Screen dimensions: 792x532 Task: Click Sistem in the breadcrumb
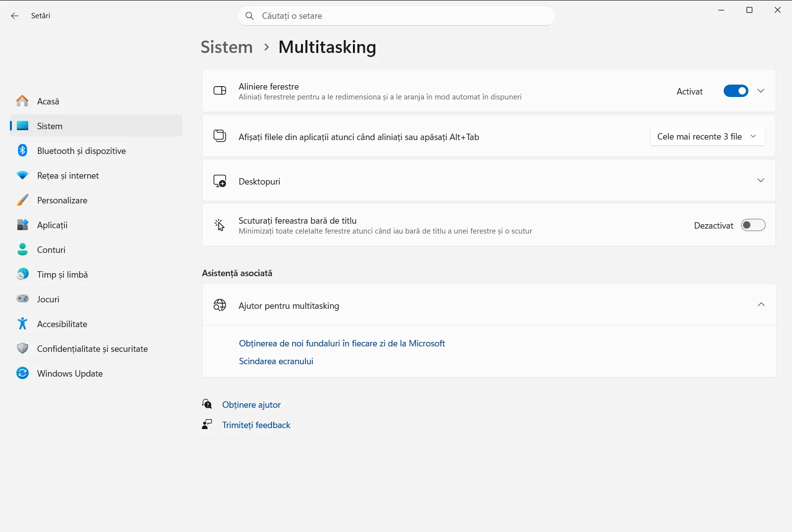[227, 47]
